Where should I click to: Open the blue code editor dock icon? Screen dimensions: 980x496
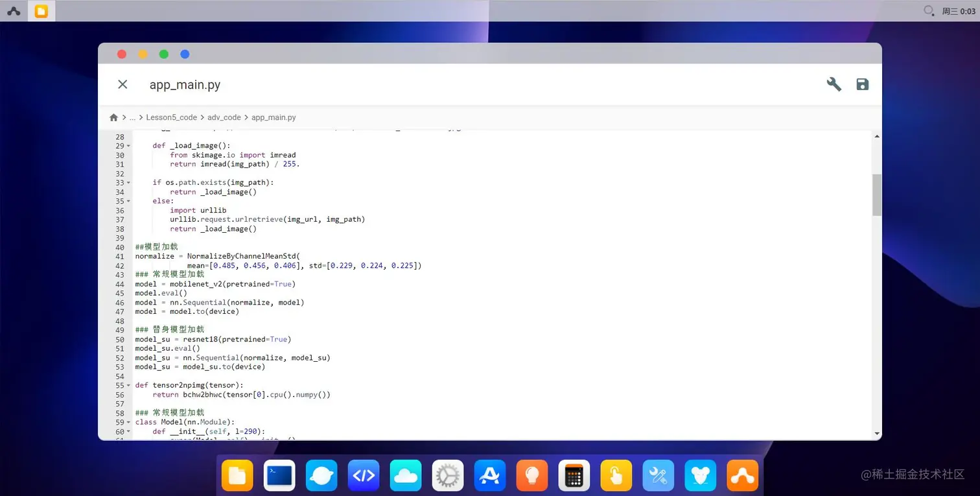[364, 476]
